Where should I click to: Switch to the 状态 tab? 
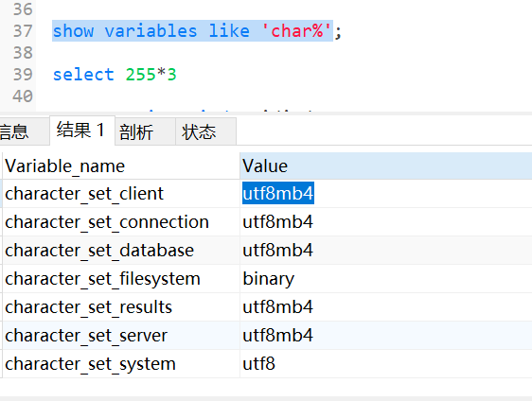tap(205, 131)
